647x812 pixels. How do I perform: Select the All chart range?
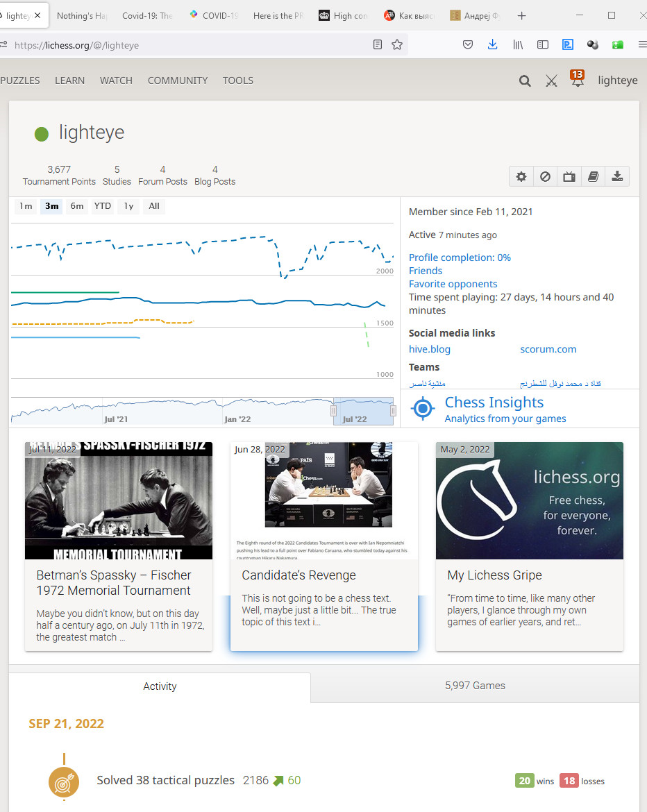point(154,206)
